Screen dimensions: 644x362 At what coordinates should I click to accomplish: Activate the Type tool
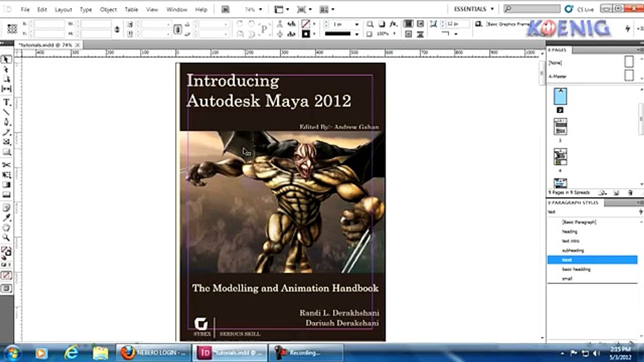click(x=7, y=102)
